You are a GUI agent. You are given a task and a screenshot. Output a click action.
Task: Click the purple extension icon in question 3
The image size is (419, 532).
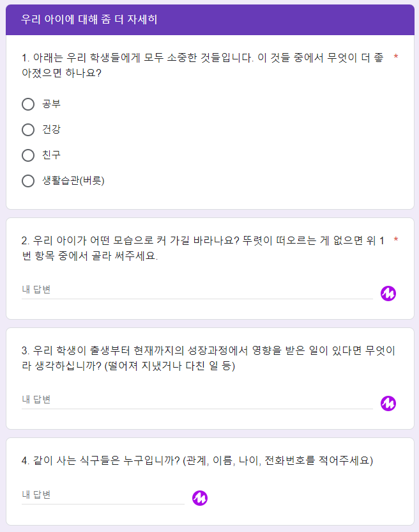click(x=388, y=403)
